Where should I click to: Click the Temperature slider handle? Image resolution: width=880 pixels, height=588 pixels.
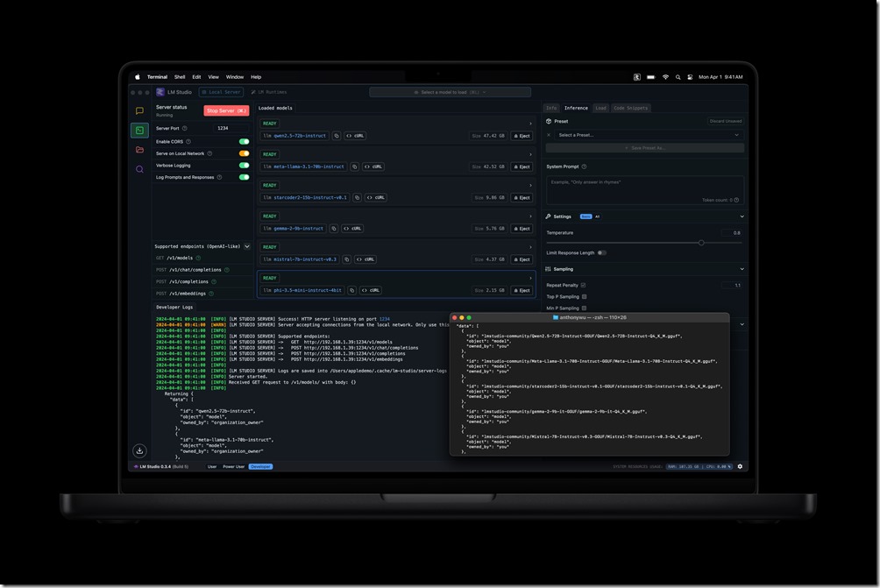coord(701,243)
